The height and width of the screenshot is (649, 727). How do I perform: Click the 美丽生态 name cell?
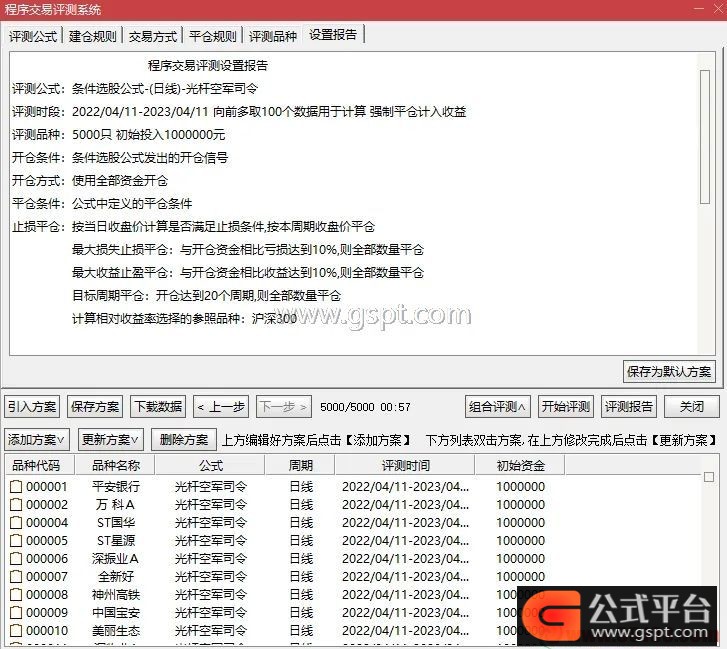[115, 630]
